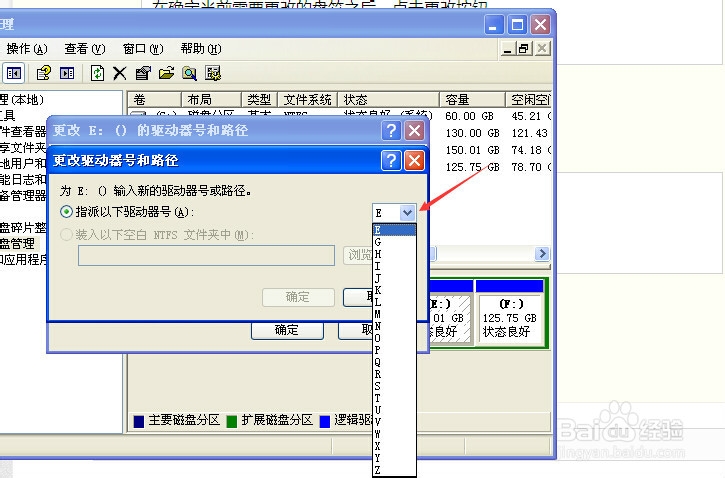This screenshot has height=478, width=725.
Task: Select the 事件查看器 tree item
Action: tap(23, 132)
